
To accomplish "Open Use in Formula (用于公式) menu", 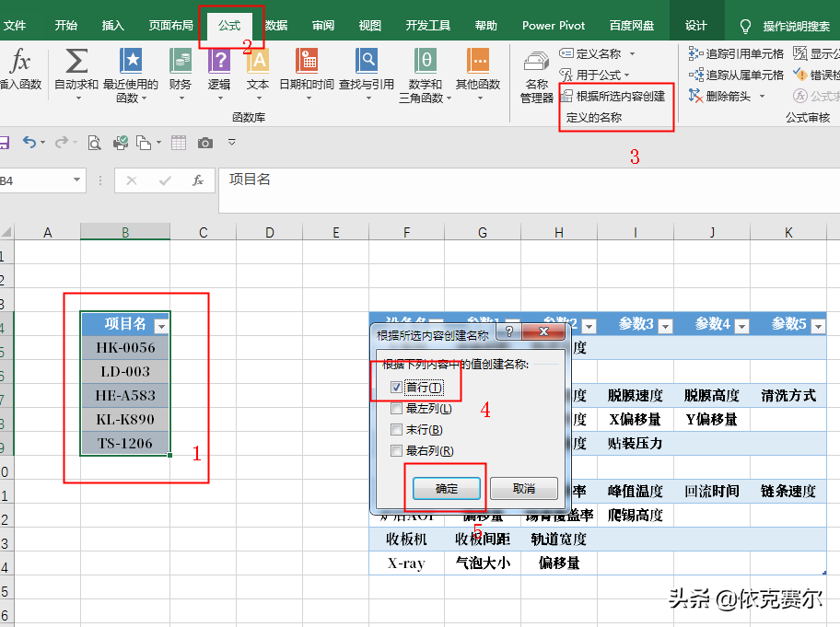I will tap(595, 75).
